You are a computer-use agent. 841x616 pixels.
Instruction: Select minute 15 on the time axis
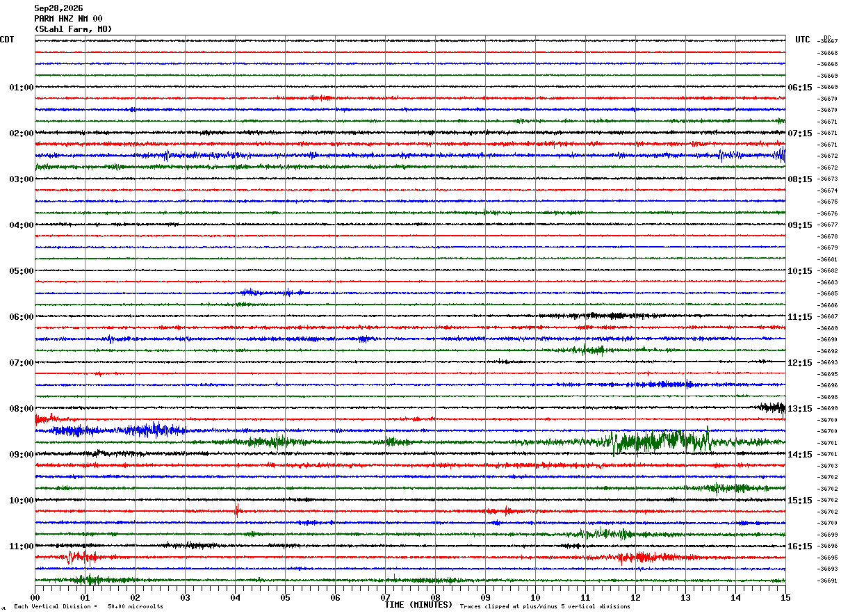(x=785, y=597)
